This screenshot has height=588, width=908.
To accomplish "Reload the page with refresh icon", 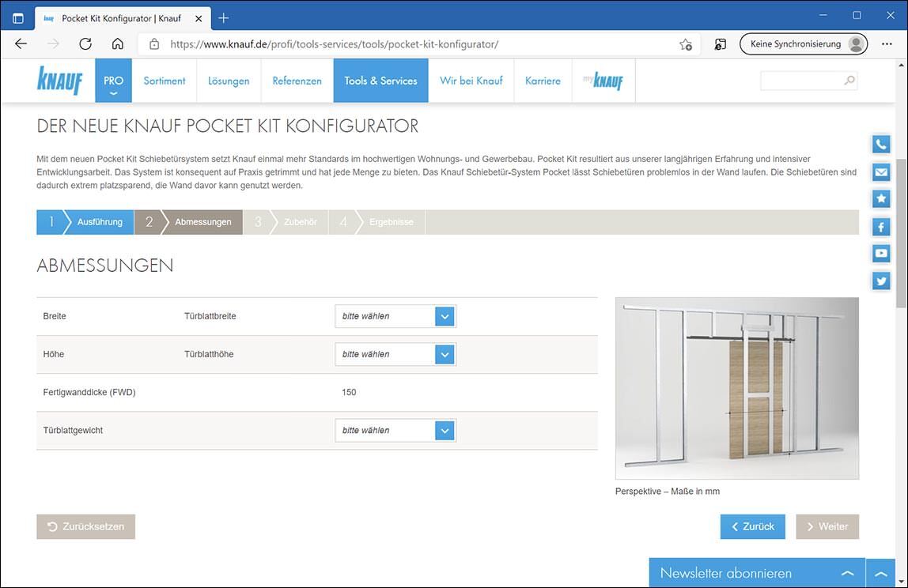I will click(85, 44).
